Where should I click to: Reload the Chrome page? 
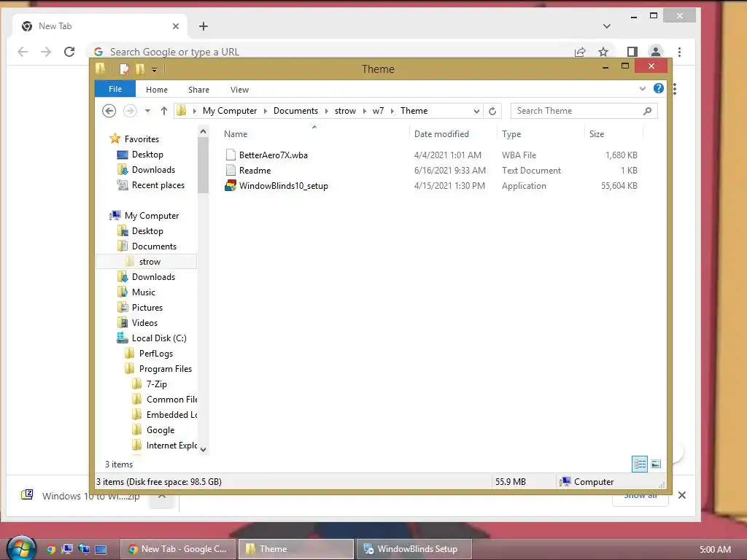(x=69, y=52)
